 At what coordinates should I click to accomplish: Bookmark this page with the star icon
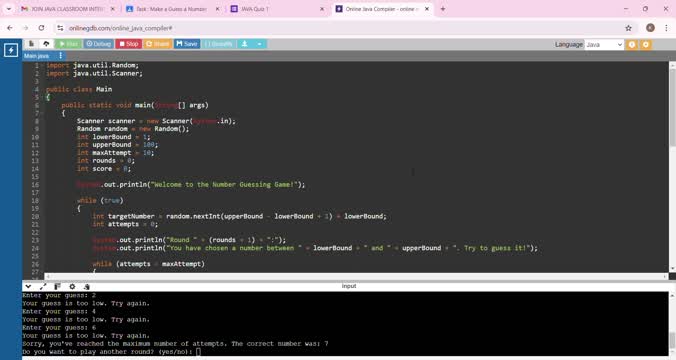tap(628, 28)
